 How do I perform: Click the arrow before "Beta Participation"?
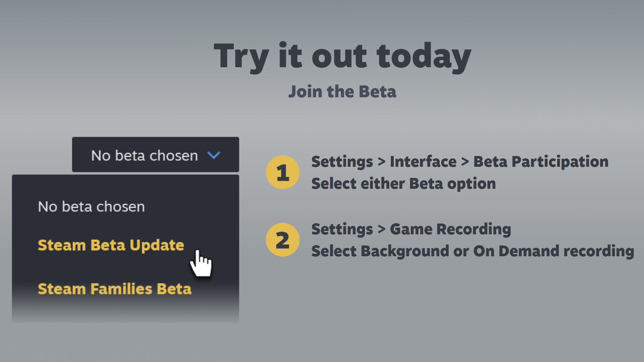tap(465, 162)
